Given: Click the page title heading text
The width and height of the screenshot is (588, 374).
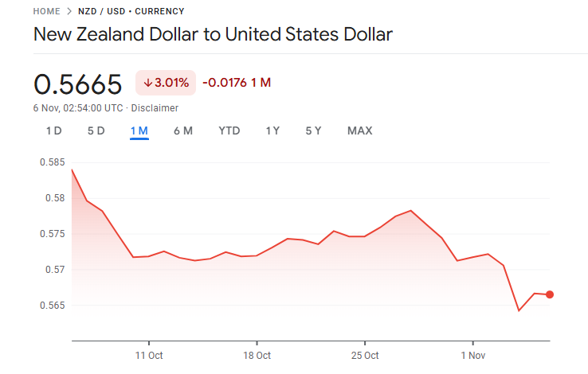Looking at the screenshot, I should 213,35.
